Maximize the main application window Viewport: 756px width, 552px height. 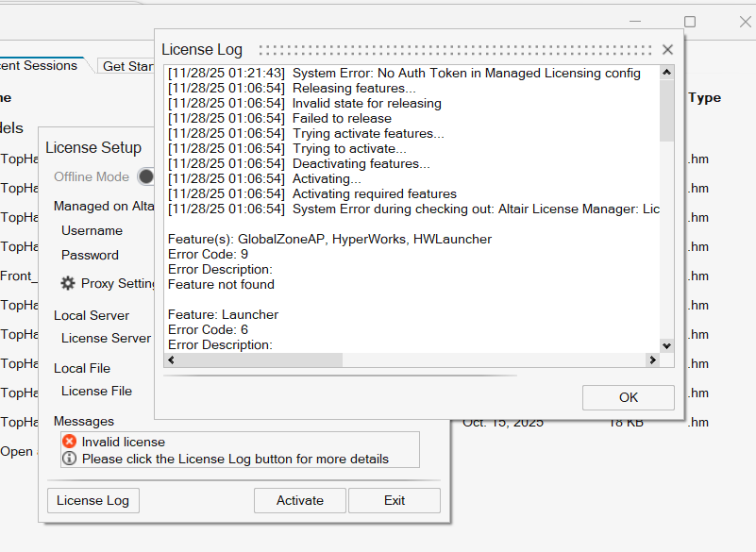point(690,22)
